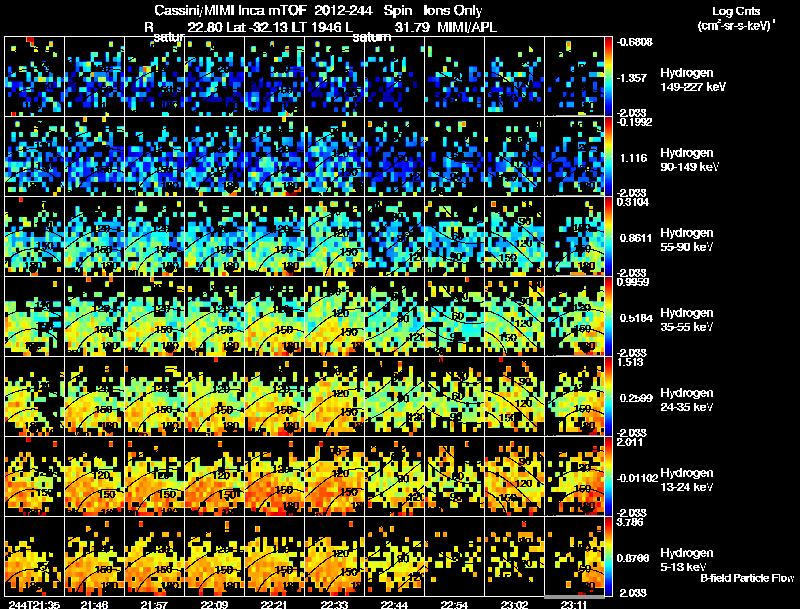Screen dimensions: 800x609
Task: Click the 22:21 time label
Action: [x=274, y=604]
